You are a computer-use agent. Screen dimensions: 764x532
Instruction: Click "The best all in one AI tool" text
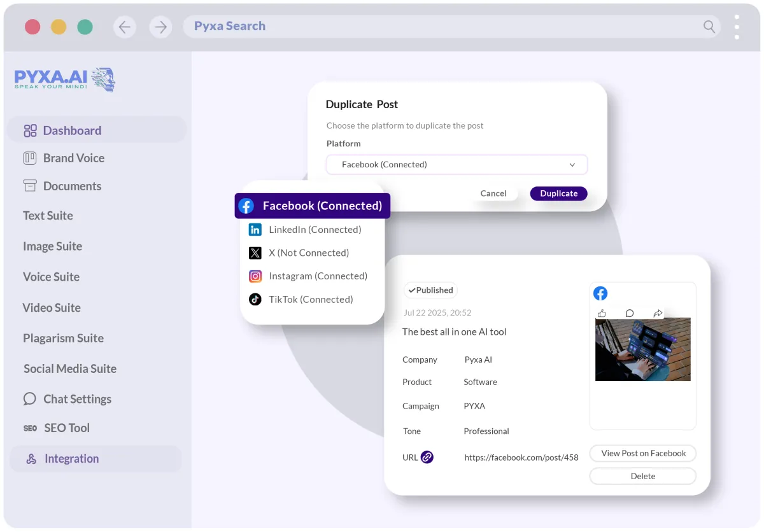coord(455,332)
